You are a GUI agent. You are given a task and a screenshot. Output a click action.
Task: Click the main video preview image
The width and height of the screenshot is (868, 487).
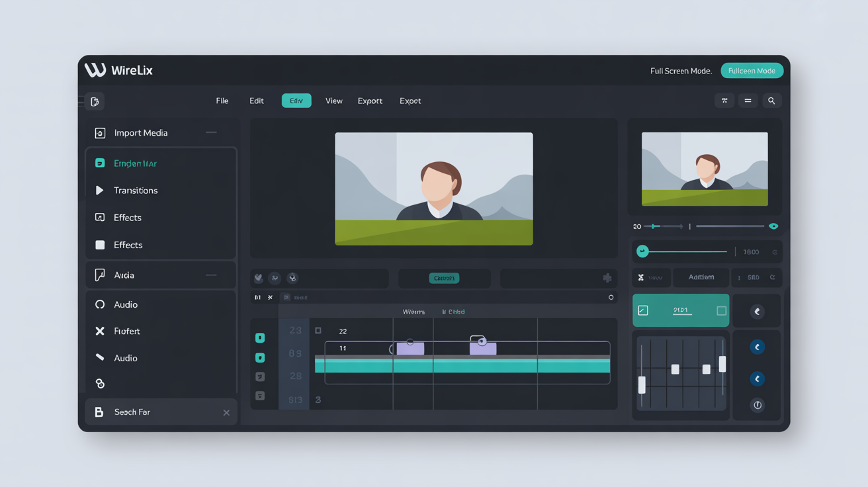[x=434, y=189]
